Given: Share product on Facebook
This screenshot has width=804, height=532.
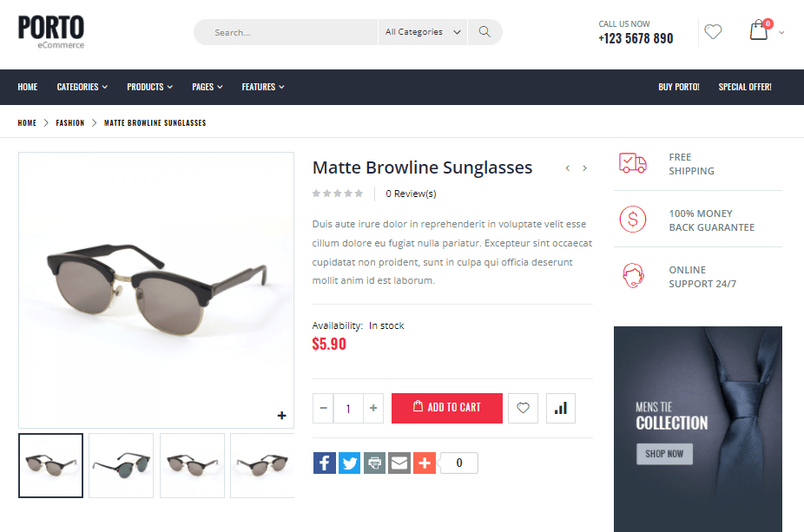Looking at the screenshot, I should point(325,463).
